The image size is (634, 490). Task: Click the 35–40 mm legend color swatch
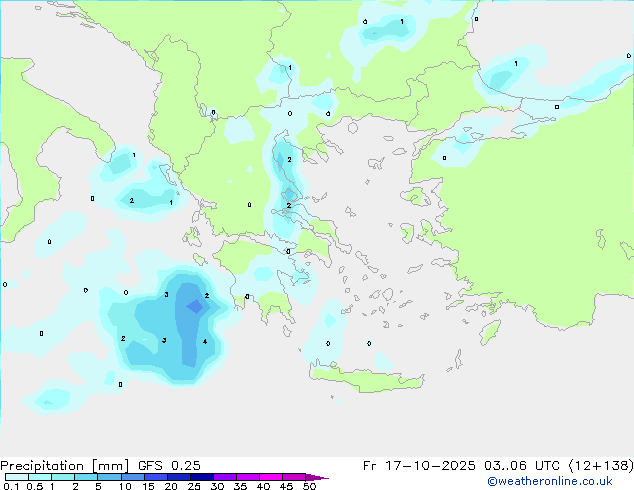(248, 477)
